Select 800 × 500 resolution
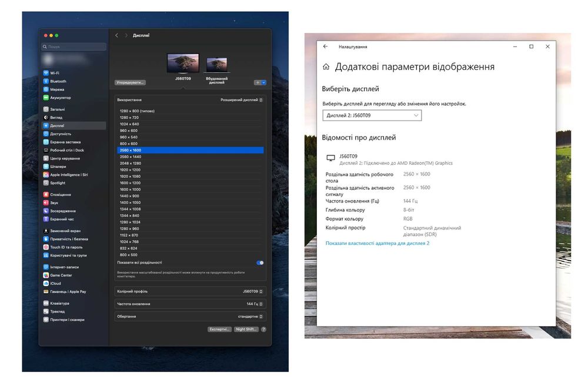 click(x=191, y=255)
